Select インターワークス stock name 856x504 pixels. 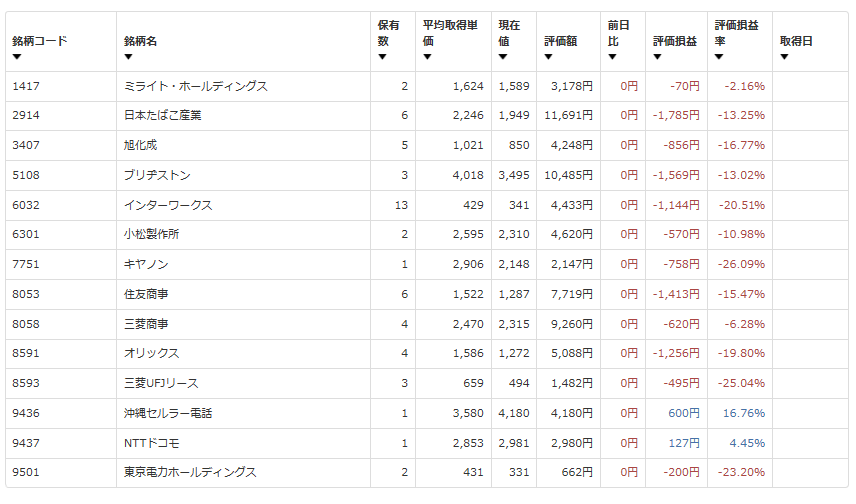[168, 205]
